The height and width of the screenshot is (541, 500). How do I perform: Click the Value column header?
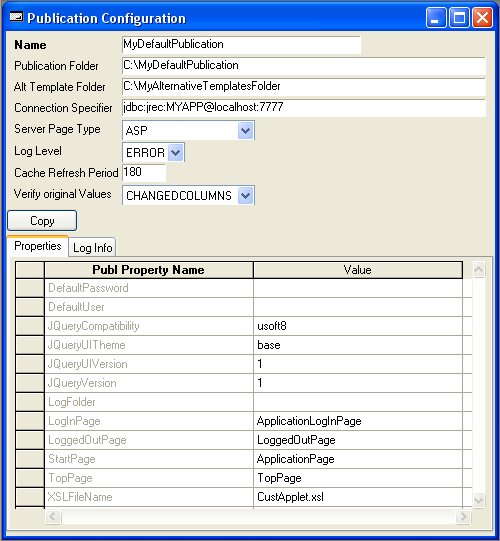pos(358,270)
